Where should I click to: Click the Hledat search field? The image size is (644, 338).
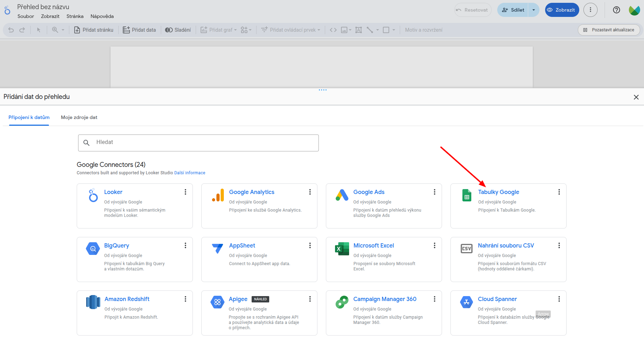tap(198, 143)
